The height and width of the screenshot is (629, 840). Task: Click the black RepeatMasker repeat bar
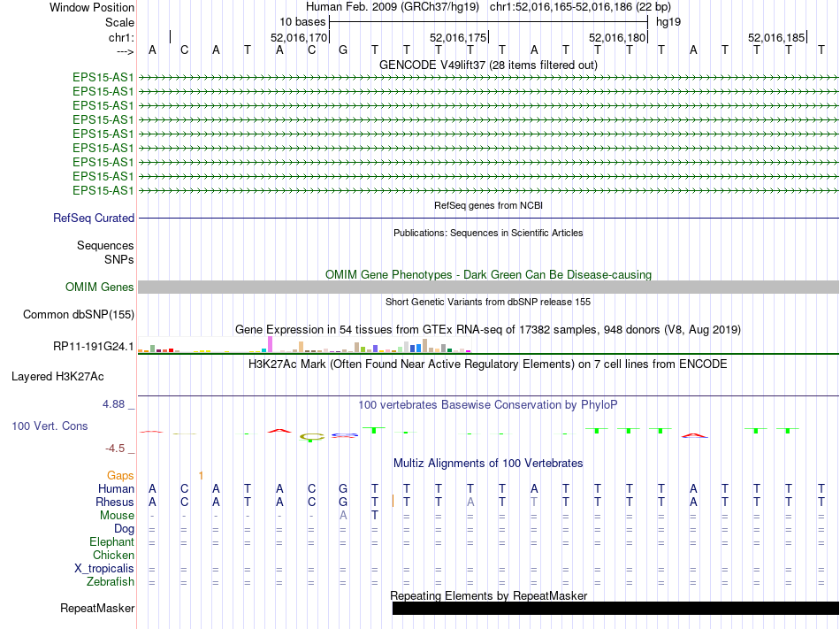(615, 608)
